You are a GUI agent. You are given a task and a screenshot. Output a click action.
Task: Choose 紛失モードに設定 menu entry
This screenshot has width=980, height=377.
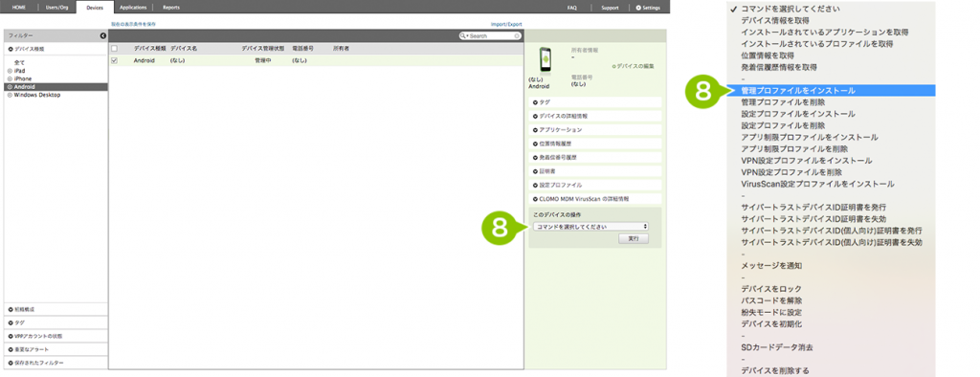pos(771,312)
